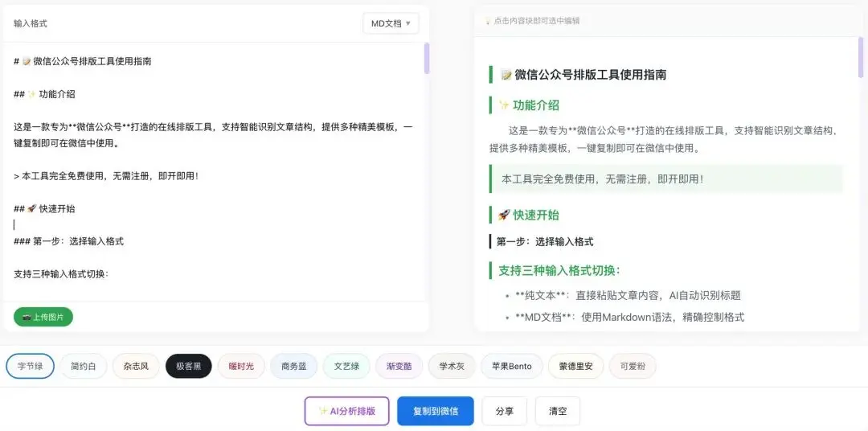The image size is (868, 431).
Task: Click the sparkles icon beside 功能介绍 in preview
Action: (x=504, y=105)
